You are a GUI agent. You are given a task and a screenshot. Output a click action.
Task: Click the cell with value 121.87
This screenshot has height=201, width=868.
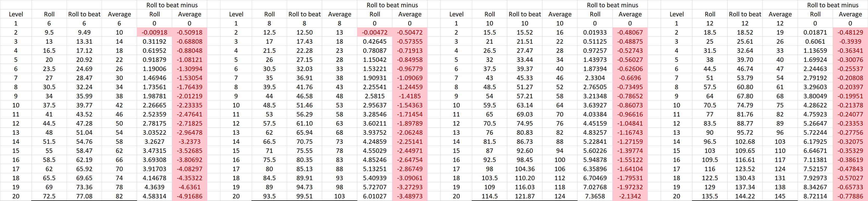(x=525, y=196)
